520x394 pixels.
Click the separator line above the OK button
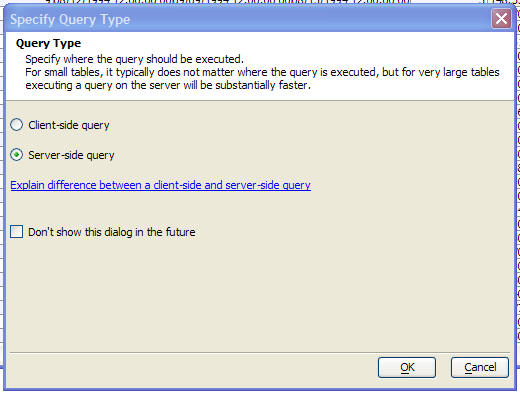[x=260, y=352]
